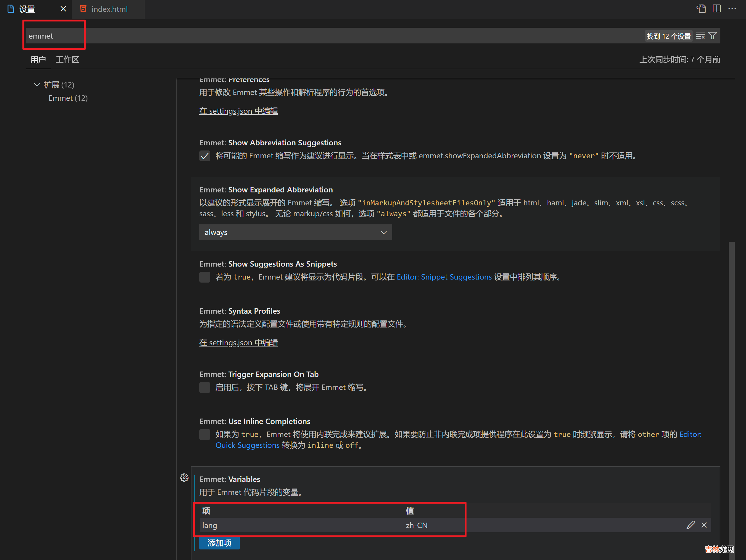
Task: Click the 找到 12 个设置 count badge
Action: [x=669, y=36]
